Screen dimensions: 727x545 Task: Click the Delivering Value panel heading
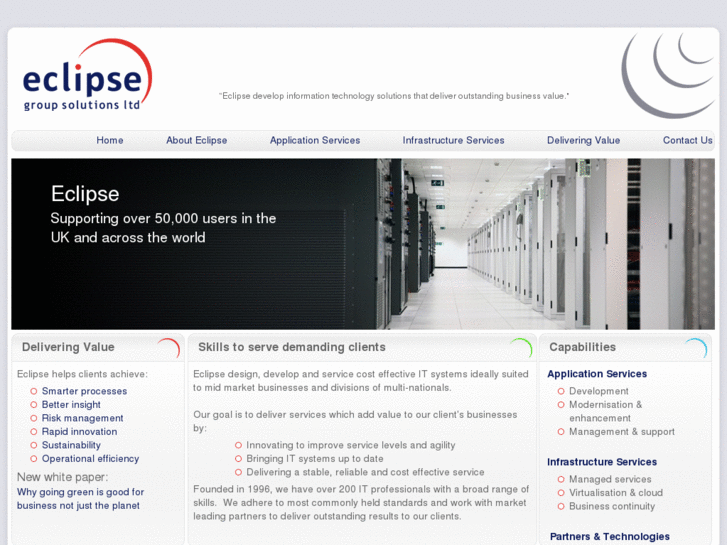coord(68,347)
